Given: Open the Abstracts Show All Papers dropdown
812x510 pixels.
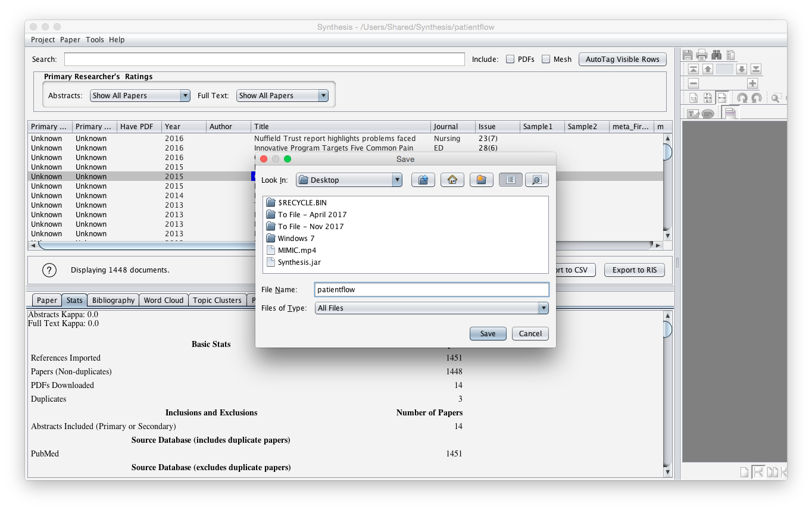Looking at the screenshot, I should 140,96.
